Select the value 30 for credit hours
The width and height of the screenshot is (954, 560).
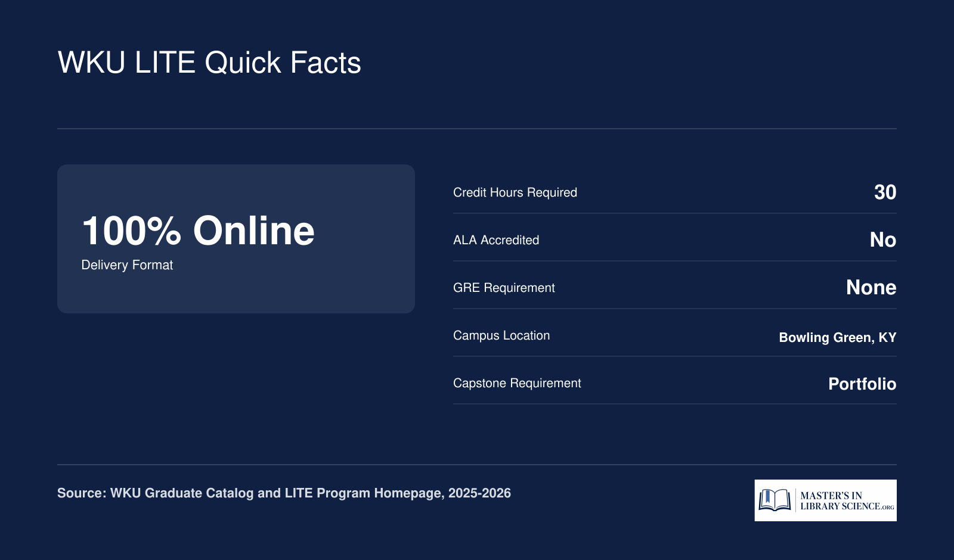(x=885, y=192)
